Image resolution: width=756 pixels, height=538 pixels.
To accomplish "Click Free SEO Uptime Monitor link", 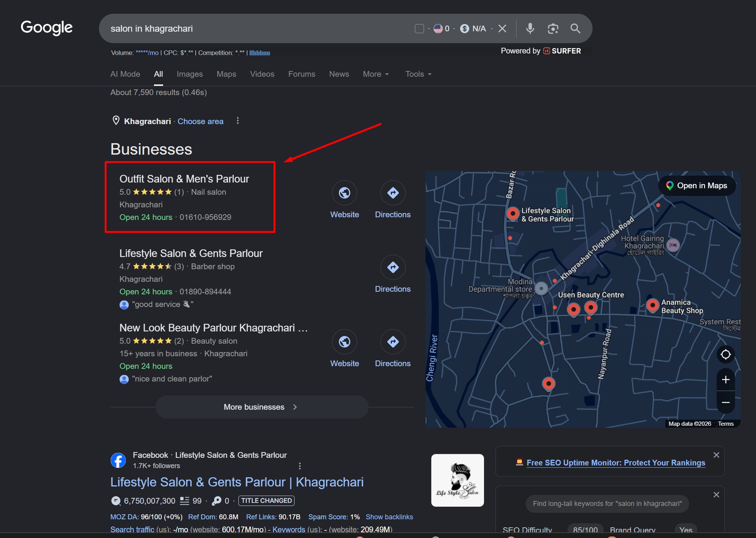I will pos(616,463).
